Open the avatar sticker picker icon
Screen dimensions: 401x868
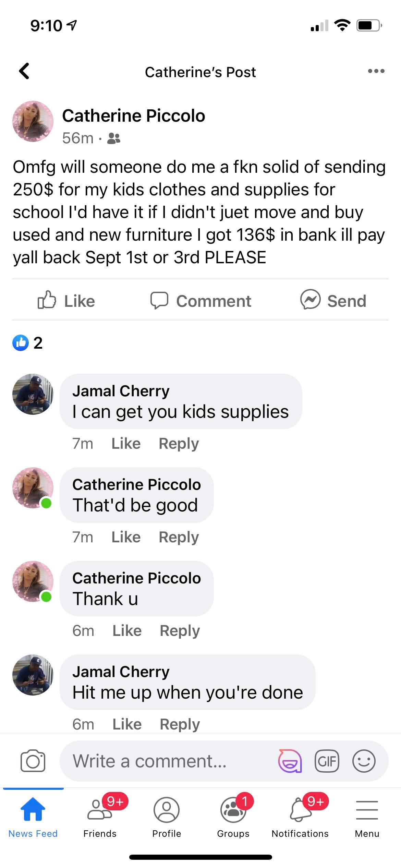290,761
